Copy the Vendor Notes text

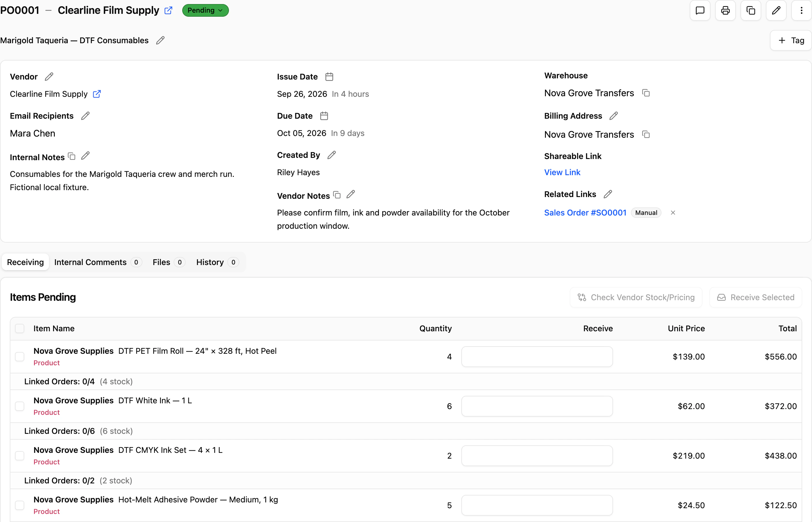(x=337, y=195)
